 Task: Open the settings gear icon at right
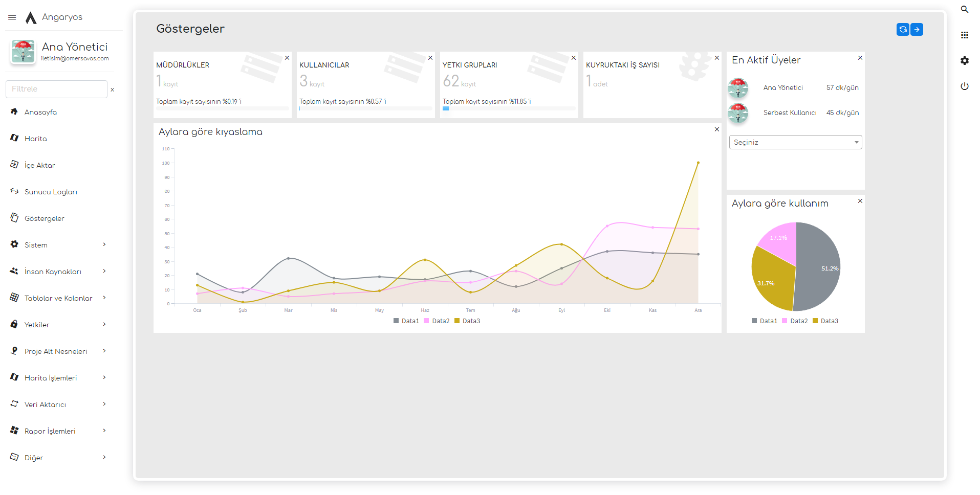965,60
